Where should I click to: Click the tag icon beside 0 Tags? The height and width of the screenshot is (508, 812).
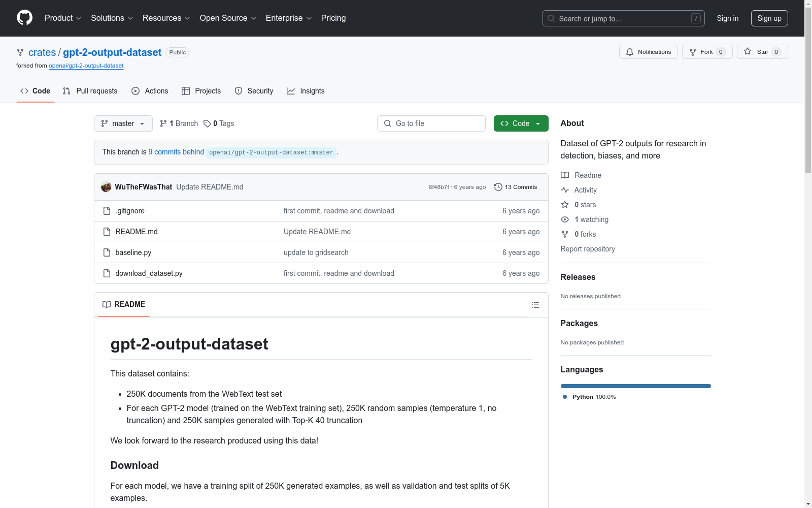(207, 123)
